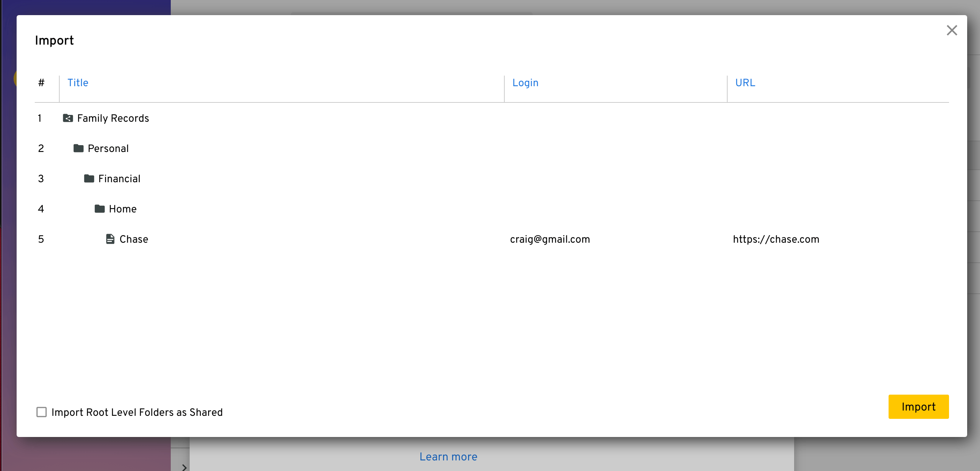The width and height of the screenshot is (980, 471).
Task: Open the Learn more link
Action: click(x=448, y=457)
